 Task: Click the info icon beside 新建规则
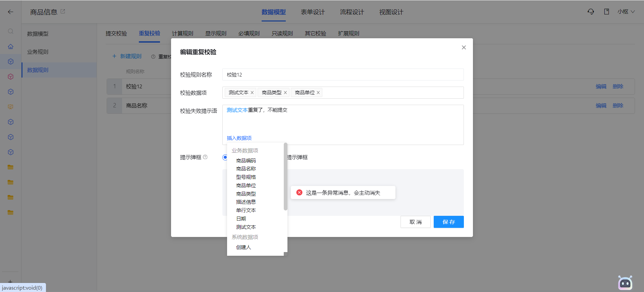[153, 57]
